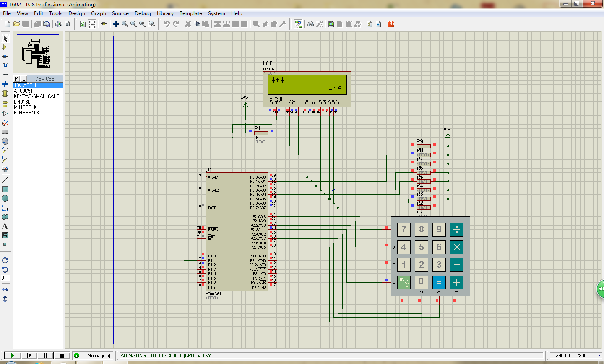Pause the running simulation
This screenshot has width=604, height=364.
coord(45,355)
